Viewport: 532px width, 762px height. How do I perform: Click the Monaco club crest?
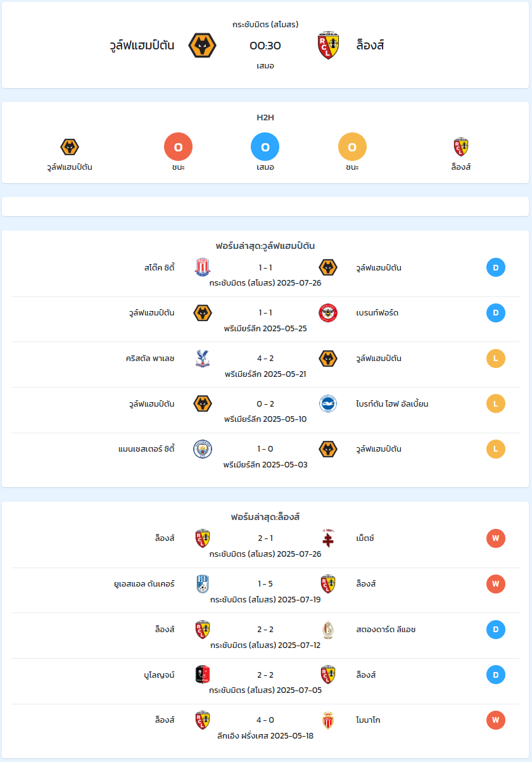(x=328, y=720)
